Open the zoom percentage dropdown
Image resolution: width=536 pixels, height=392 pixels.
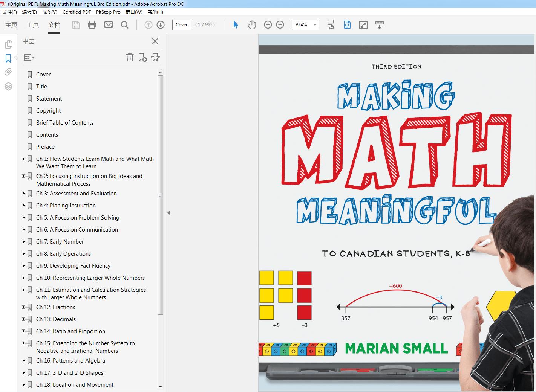tap(315, 25)
